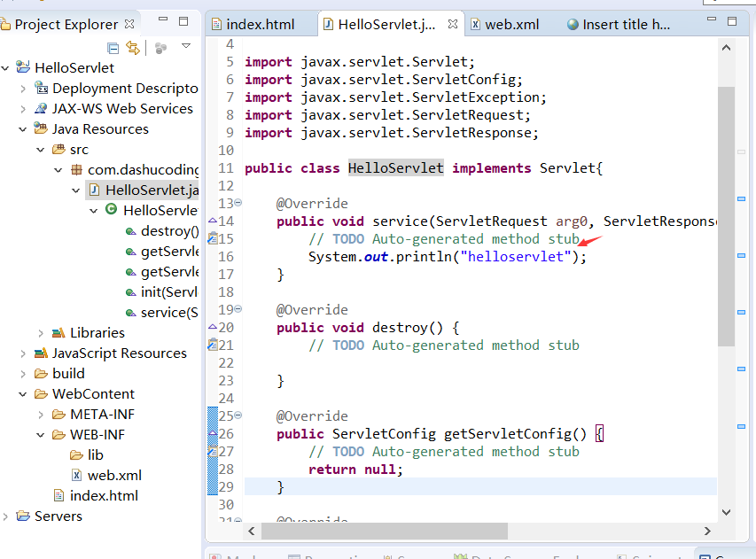This screenshot has width=756, height=559.
Task: Fold the method at line 25
Action: [x=238, y=415]
